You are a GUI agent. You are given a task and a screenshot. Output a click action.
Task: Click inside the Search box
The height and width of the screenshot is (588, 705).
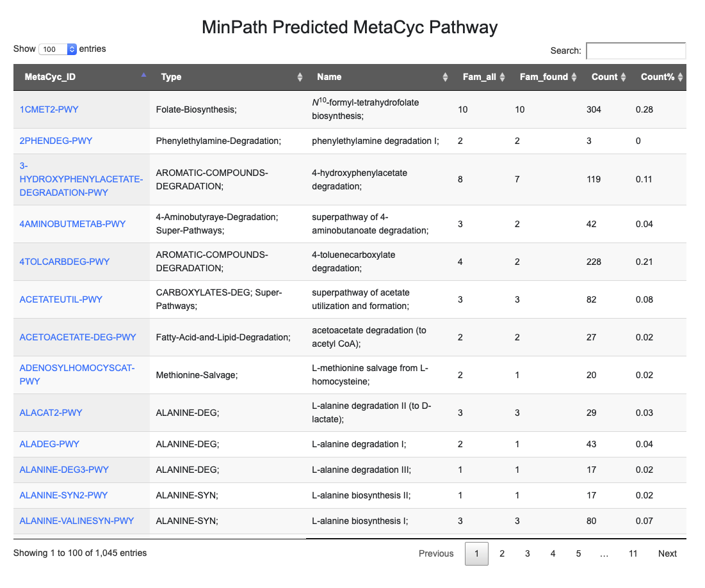(635, 51)
